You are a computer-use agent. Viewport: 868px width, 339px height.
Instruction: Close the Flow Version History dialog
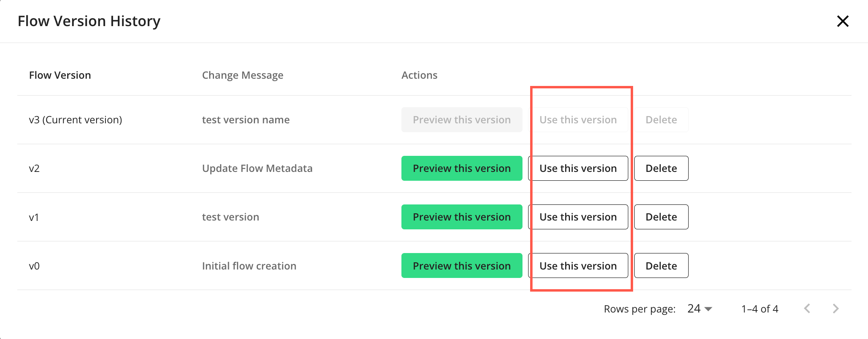click(x=842, y=21)
